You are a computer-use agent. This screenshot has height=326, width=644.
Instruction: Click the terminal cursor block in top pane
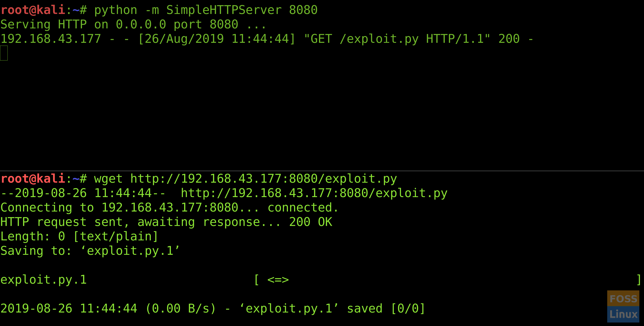pyautogui.click(x=4, y=53)
